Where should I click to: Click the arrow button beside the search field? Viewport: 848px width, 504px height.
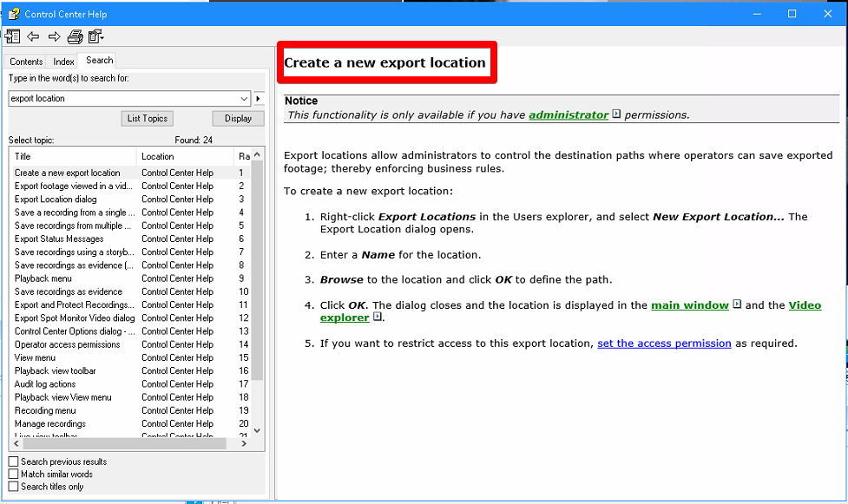pyautogui.click(x=259, y=99)
